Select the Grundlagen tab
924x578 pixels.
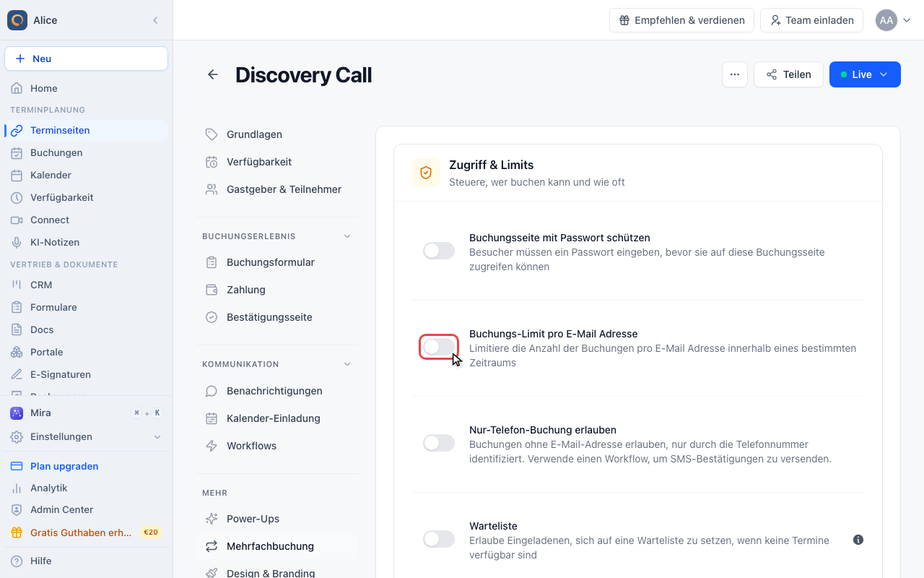coord(277,134)
